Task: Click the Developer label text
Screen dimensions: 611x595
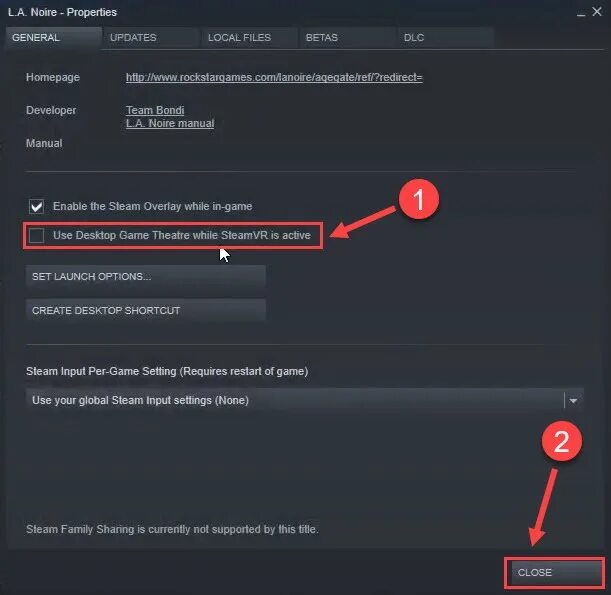Action: coord(51,110)
